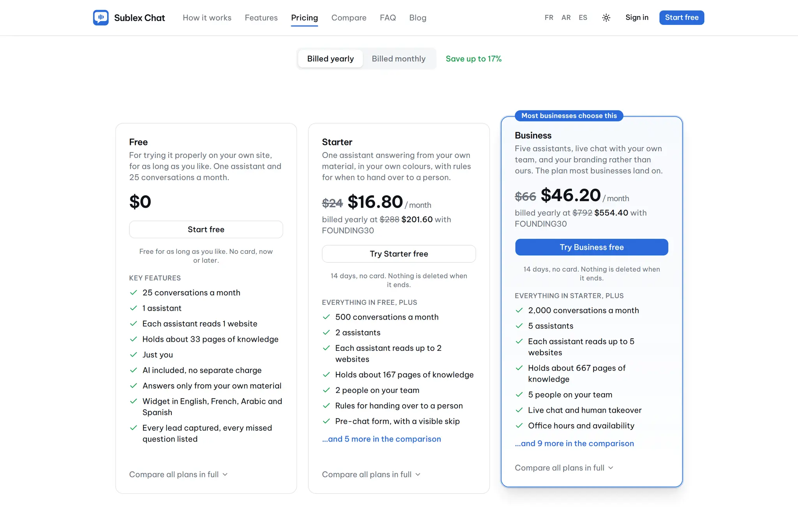Click the Sublex Chat brand name
Screen dimensions: 798x532
pyautogui.click(x=139, y=18)
